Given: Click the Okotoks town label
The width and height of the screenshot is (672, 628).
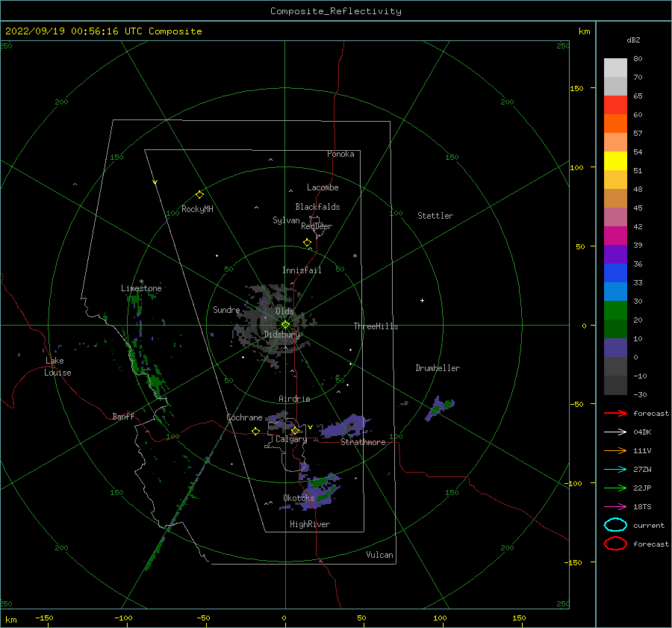Looking at the screenshot, I should pos(299,497).
